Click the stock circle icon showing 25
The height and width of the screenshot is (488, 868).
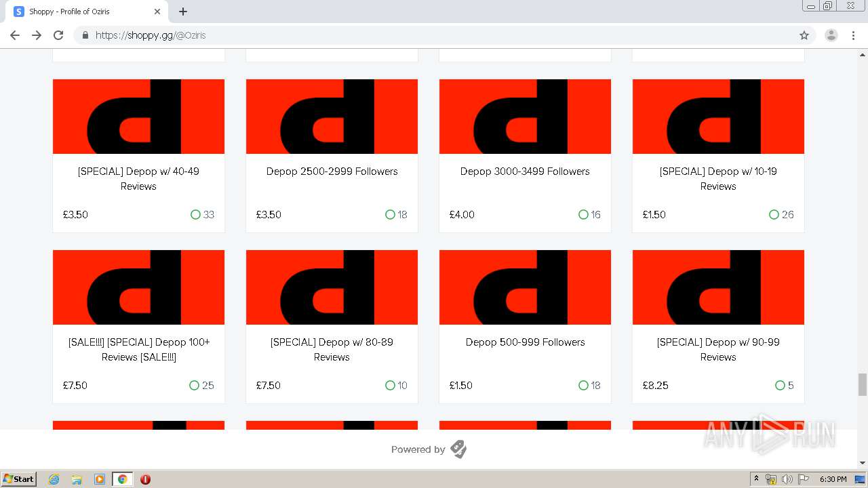(x=194, y=386)
